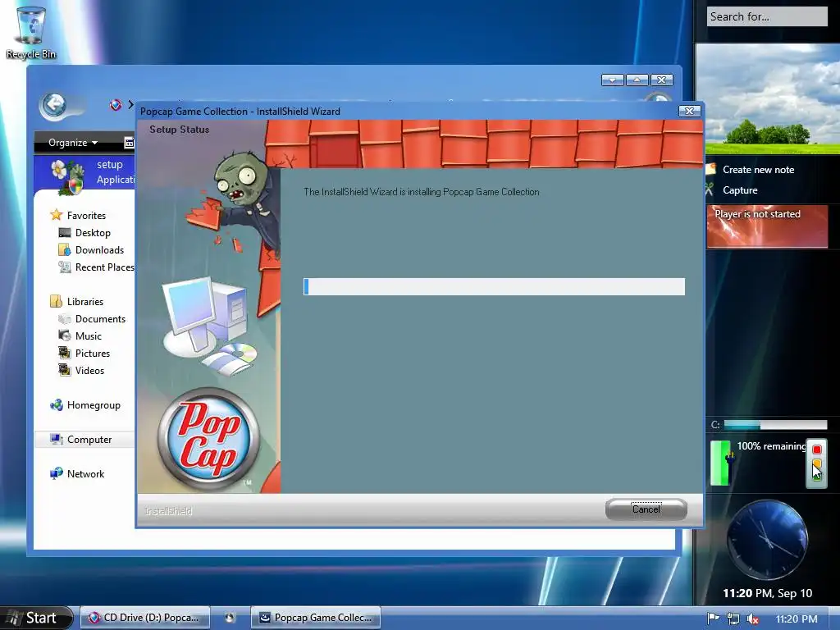The height and width of the screenshot is (630, 840).
Task: Click the Music library icon
Action: tap(64, 336)
